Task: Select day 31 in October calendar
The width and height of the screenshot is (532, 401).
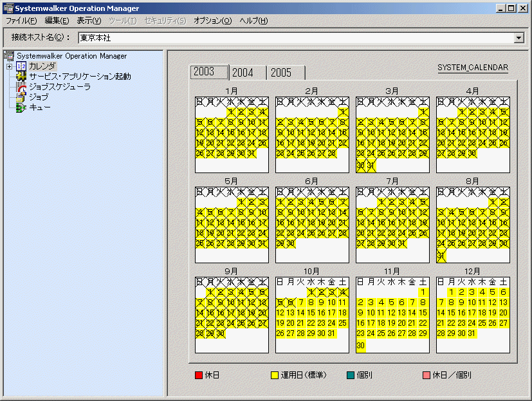Action: tap(331, 333)
